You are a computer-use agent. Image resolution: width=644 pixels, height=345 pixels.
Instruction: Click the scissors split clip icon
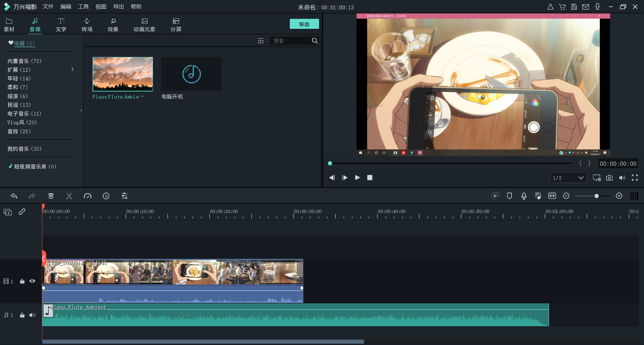(x=69, y=196)
